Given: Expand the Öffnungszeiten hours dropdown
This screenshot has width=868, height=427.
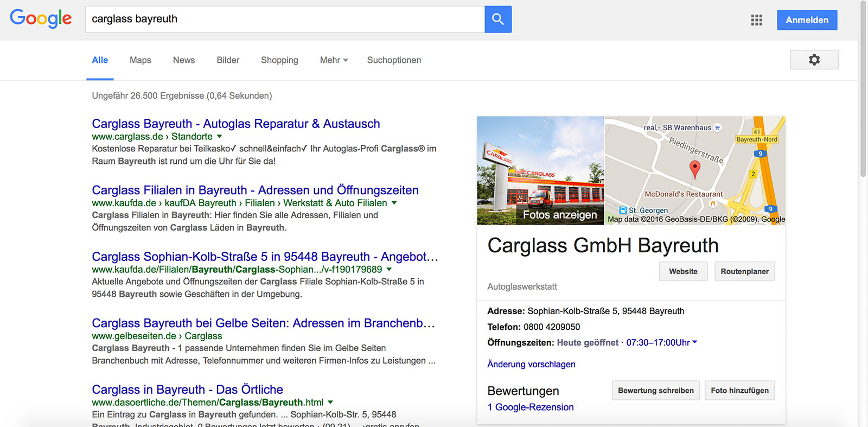Looking at the screenshot, I should [695, 342].
